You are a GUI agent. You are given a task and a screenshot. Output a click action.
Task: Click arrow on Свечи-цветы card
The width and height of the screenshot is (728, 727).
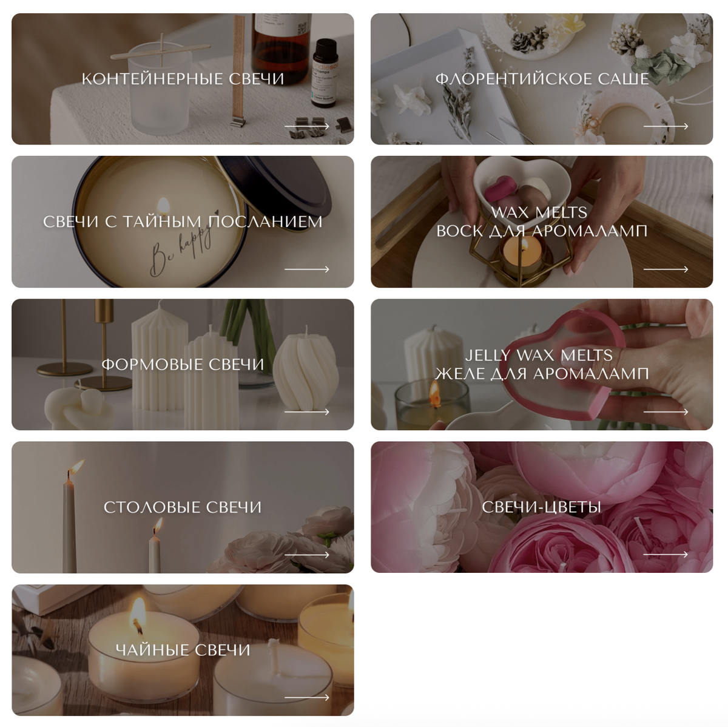[666, 554]
